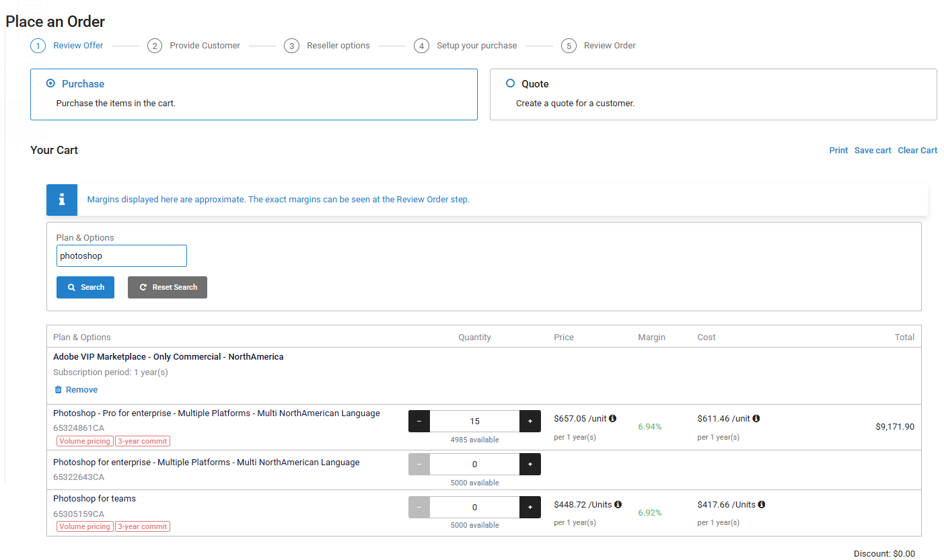Decrease quantity for Photoshop Pro for enterprise
The image size is (944, 560).
419,422
